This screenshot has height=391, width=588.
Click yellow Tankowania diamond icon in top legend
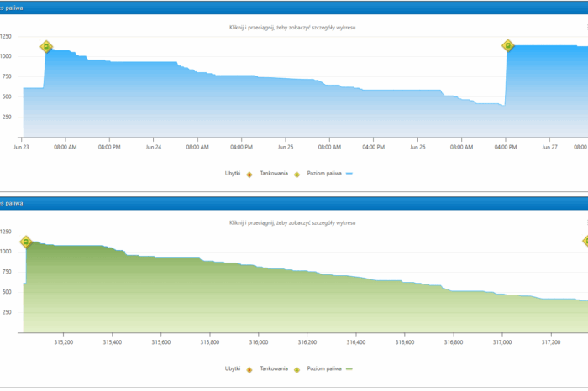pyautogui.click(x=297, y=174)
